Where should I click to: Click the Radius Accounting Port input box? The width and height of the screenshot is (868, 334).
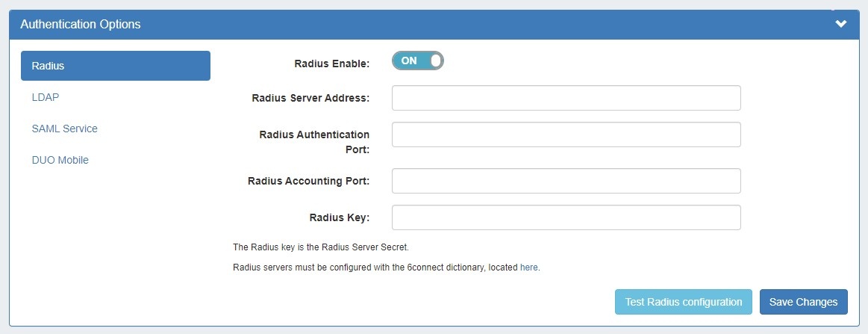[x=566, y=181]
